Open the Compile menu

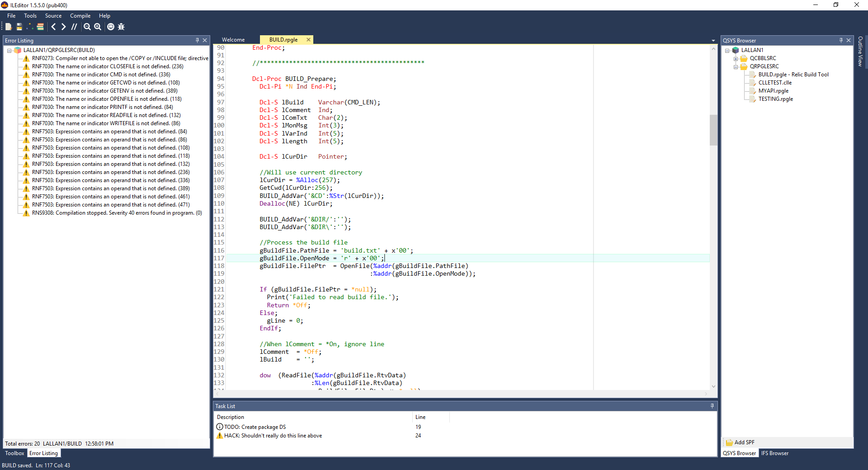tap(80, 16)
